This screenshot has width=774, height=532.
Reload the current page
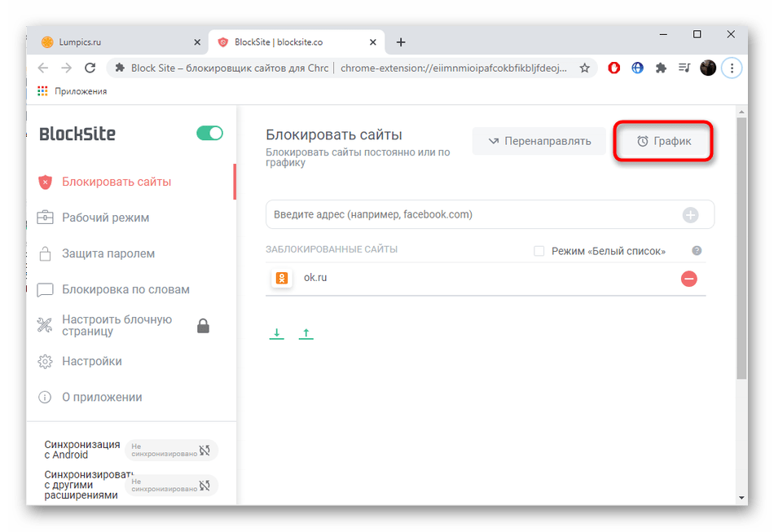point(90,68)
